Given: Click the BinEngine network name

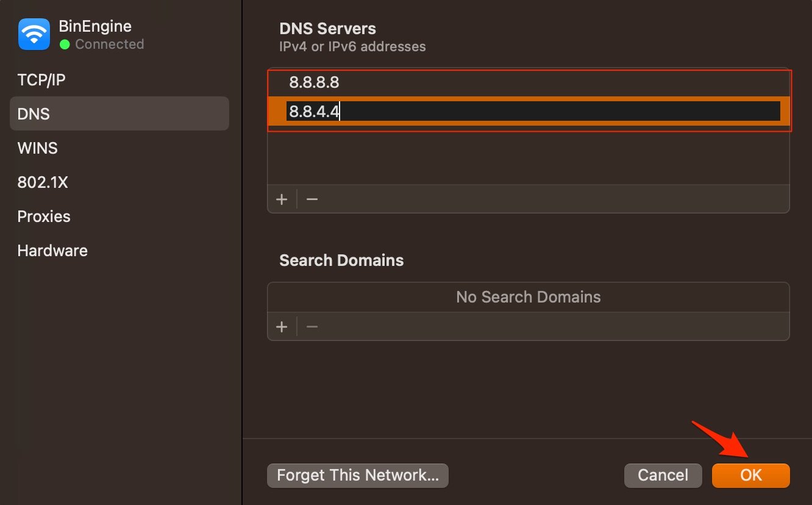Looking at the screenshot, I should pos(94,26).
